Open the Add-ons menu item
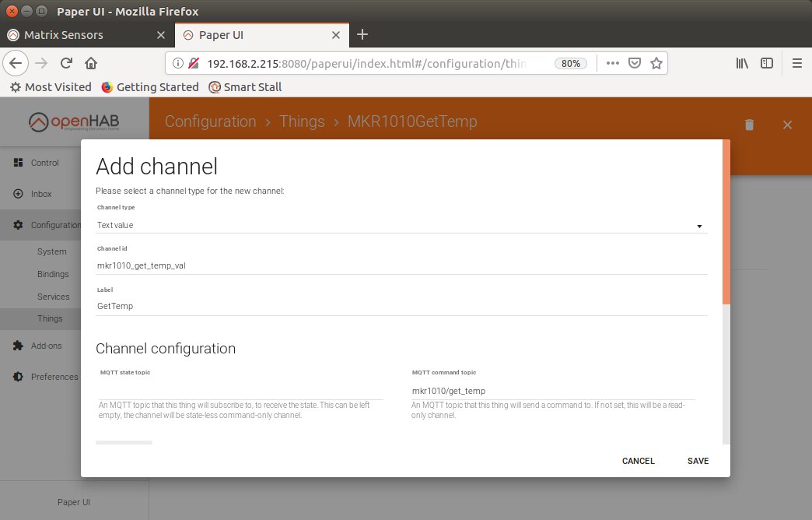 pos(46,346)
